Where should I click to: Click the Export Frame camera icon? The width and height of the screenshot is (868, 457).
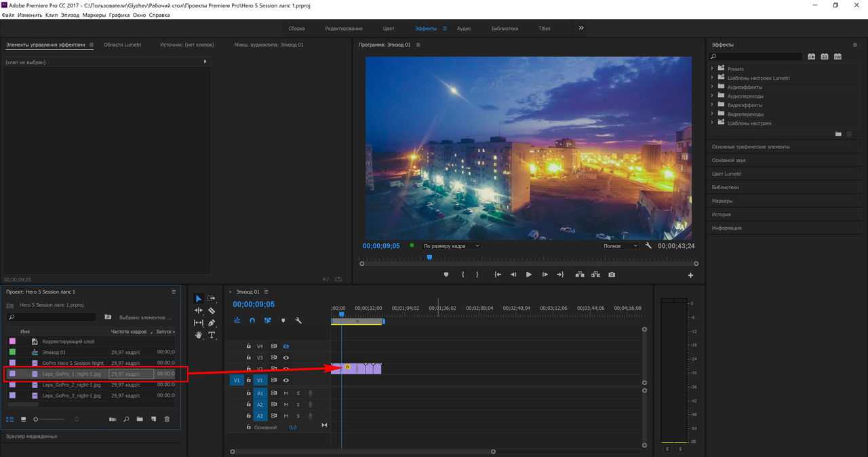point(612,275)
